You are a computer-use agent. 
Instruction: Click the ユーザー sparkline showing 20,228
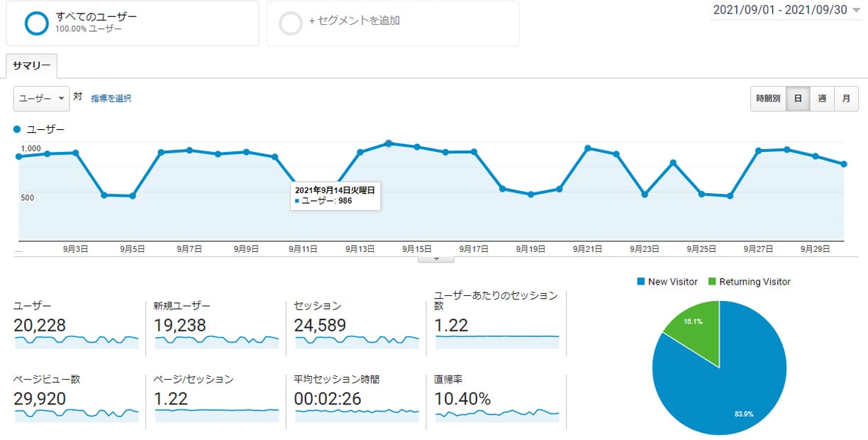click(x=77, y=341)
